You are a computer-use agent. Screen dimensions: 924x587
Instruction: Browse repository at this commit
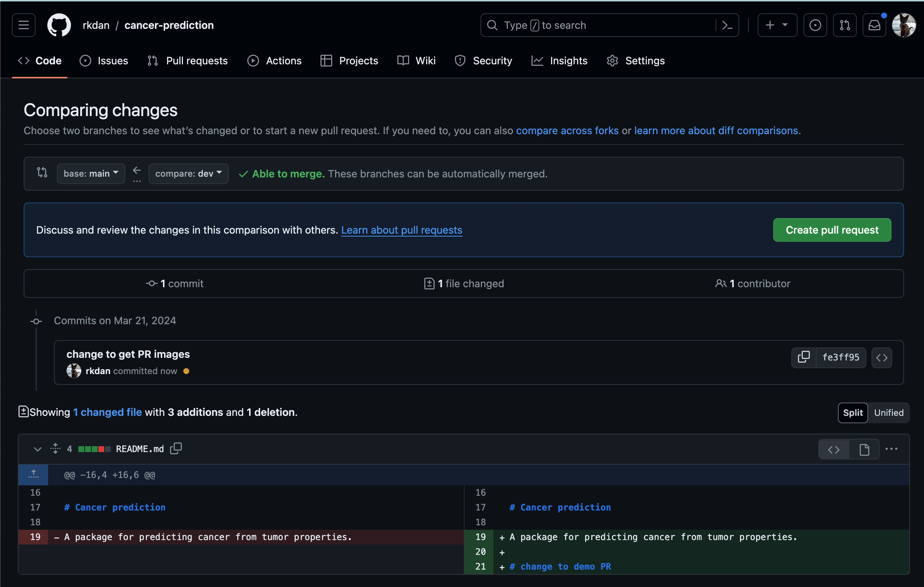881,357
